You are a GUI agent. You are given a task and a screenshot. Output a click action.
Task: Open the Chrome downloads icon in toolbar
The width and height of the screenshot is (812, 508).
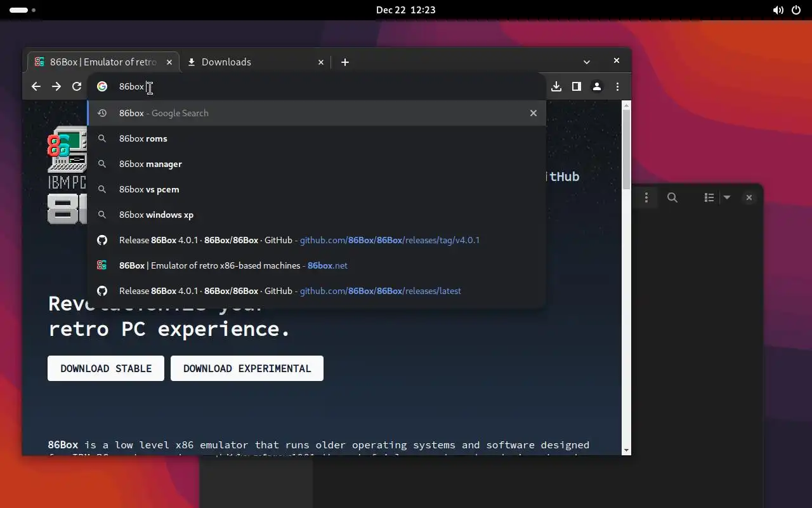point(556,86)
